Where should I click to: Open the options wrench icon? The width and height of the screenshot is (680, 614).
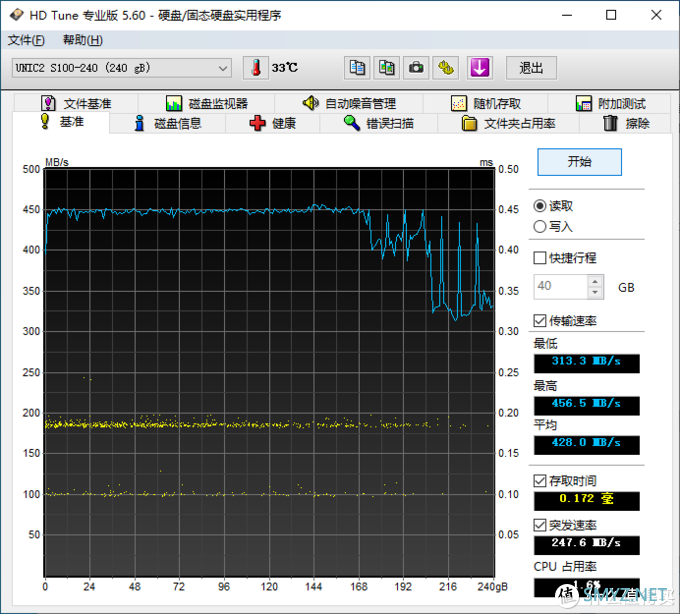click(445, 68)
